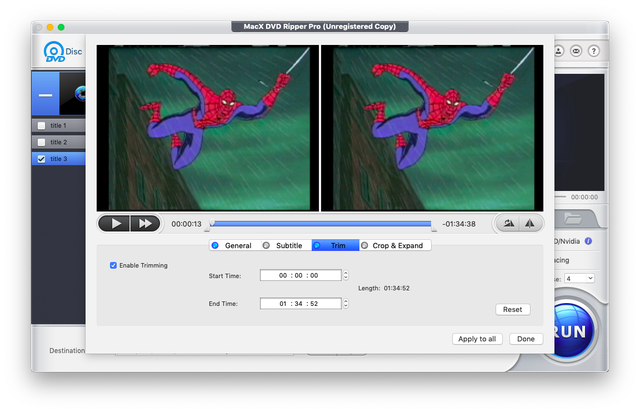Click the Apply to all button

click(x=477, y=339)
